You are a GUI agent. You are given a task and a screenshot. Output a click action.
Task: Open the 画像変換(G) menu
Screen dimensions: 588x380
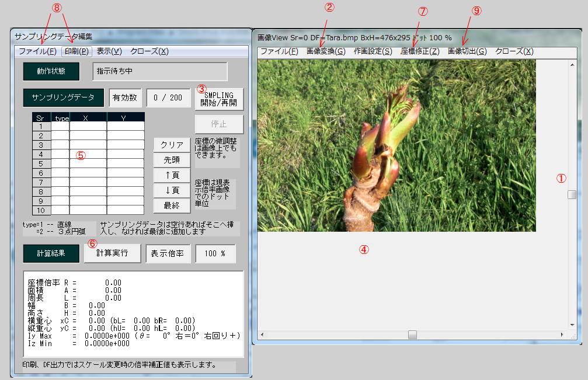[326, 51]
